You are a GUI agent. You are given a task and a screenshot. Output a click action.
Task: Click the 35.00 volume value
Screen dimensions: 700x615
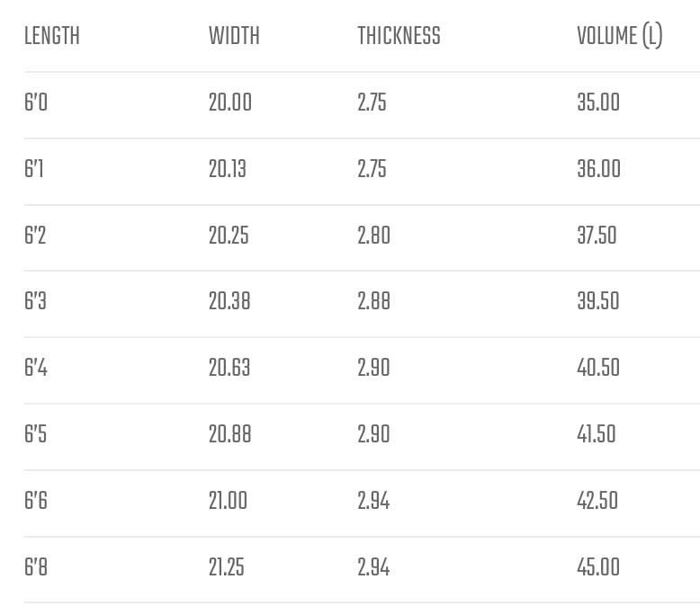(598, 102)
